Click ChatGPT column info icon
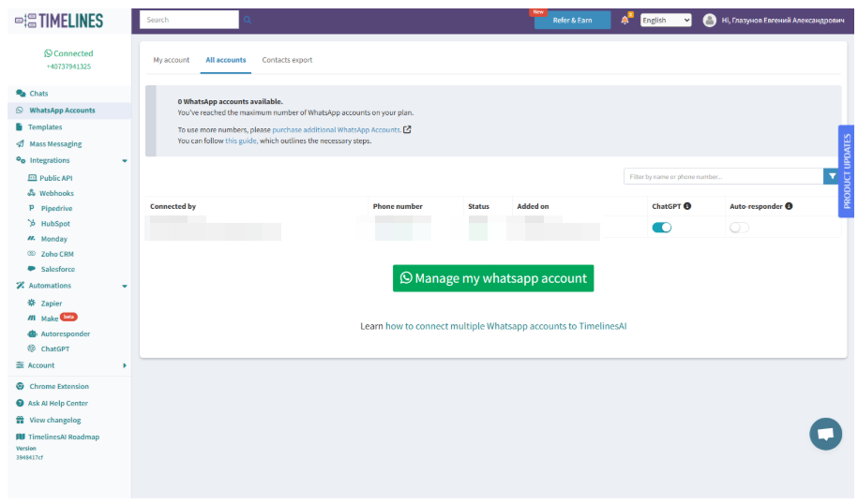 [687, 206]
